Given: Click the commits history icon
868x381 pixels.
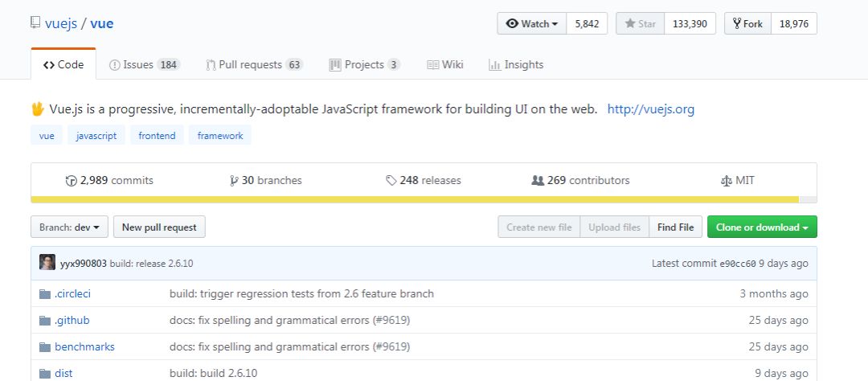Looking at the screenshot, I should 71,181.
